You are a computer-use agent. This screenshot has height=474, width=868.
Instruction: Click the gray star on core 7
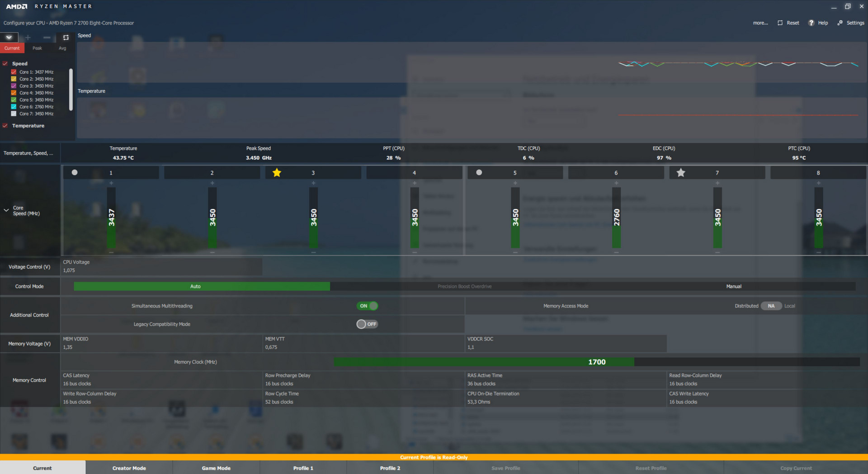[681, 172]
